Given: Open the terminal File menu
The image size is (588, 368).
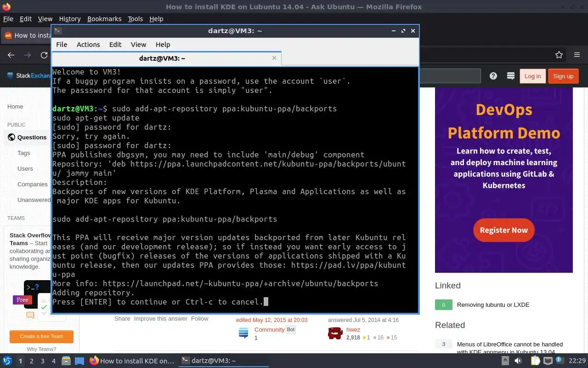Looking at the screenshot, I should 62,45.
